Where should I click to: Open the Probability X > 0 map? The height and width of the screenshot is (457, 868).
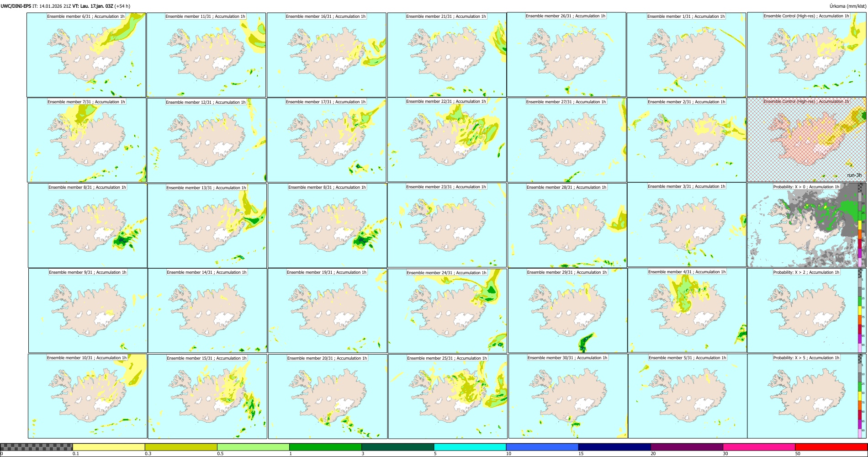click(807, 225)
